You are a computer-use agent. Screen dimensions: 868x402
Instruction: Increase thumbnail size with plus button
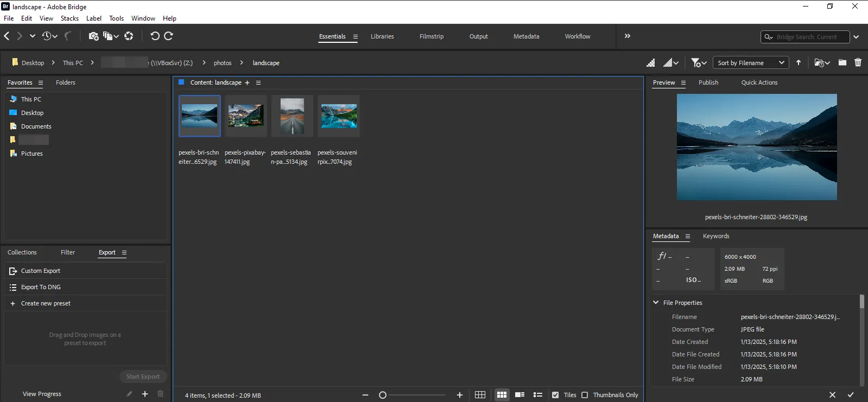point(460,395)
